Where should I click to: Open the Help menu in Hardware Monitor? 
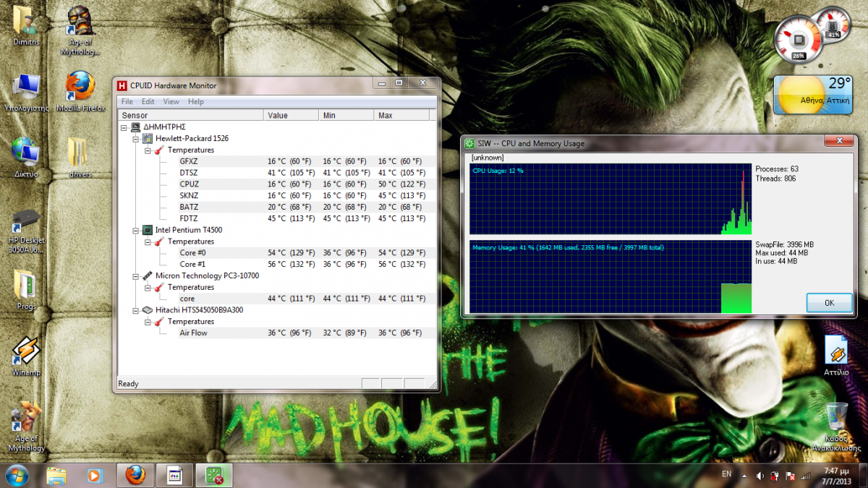(196, 102)
